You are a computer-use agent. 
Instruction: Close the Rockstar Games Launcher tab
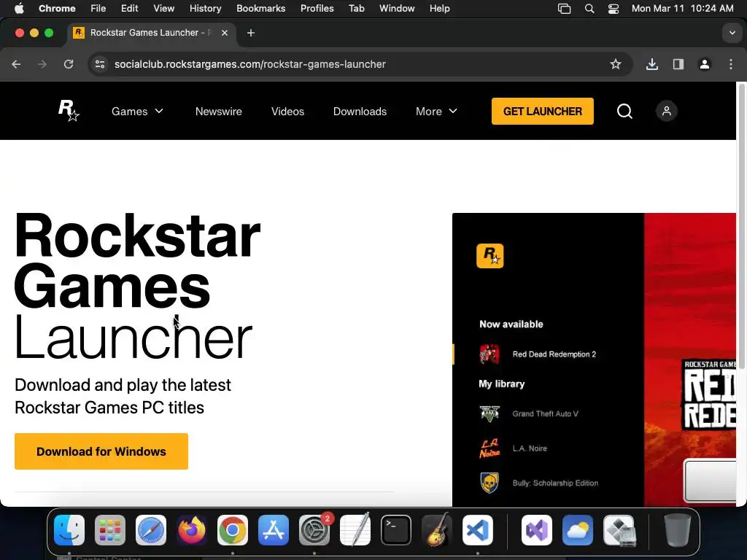pos(225,33)
